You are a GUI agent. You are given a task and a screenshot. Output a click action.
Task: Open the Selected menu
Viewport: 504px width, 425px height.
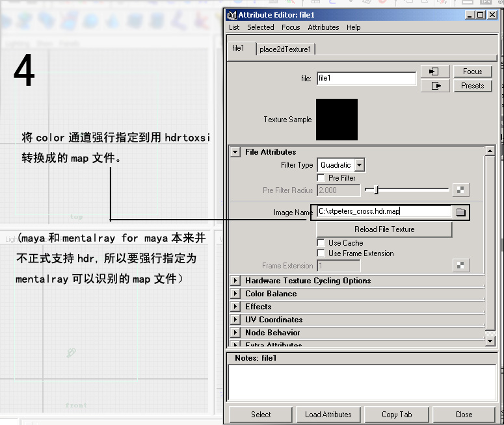click(261, 27)
